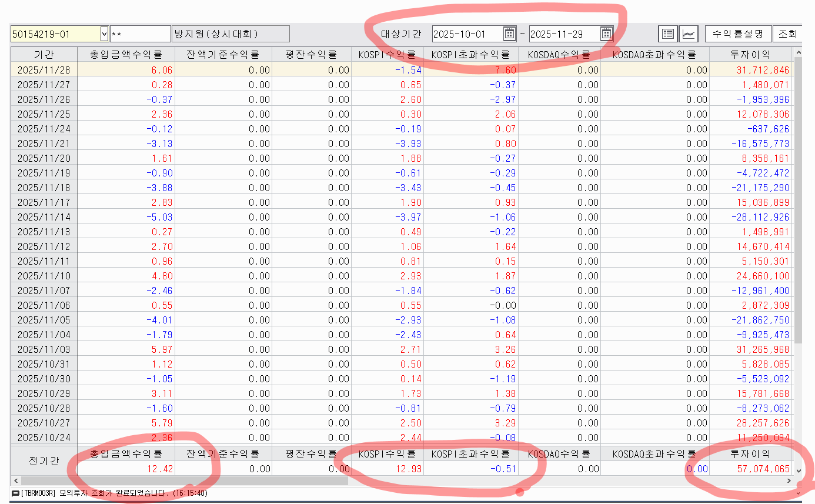Click the status bar message icon
Screen dimensions: 815x504
pos(15,493)
